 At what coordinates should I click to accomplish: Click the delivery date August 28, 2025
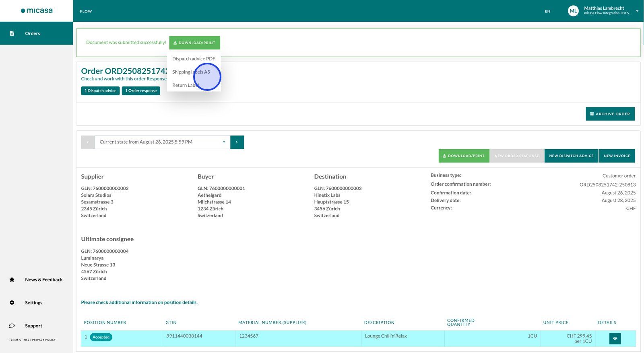pyautogui.click(x=619, y=201)
